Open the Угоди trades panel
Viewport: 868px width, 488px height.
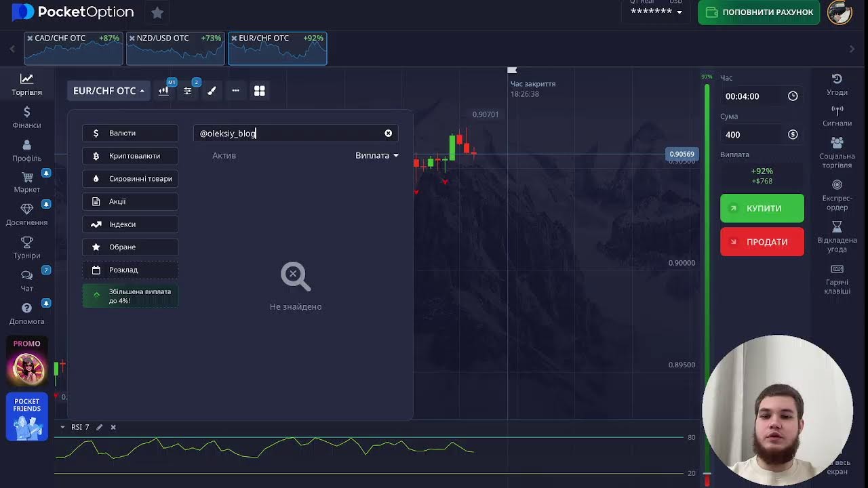point(837,85)
